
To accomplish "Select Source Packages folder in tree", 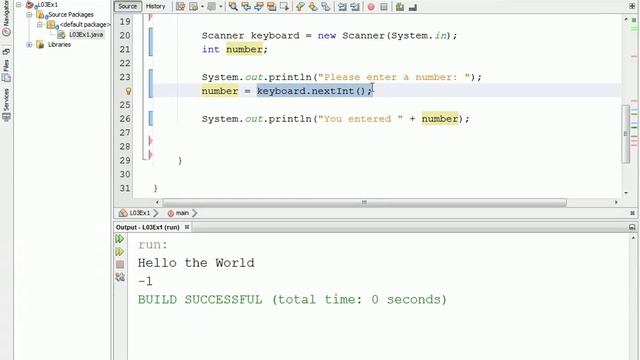I will 71,14.
